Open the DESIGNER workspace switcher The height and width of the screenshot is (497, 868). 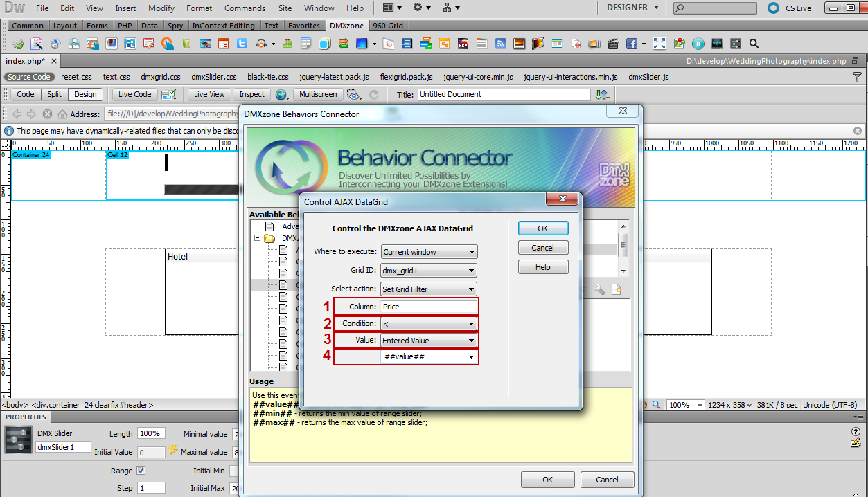[632, 8]
